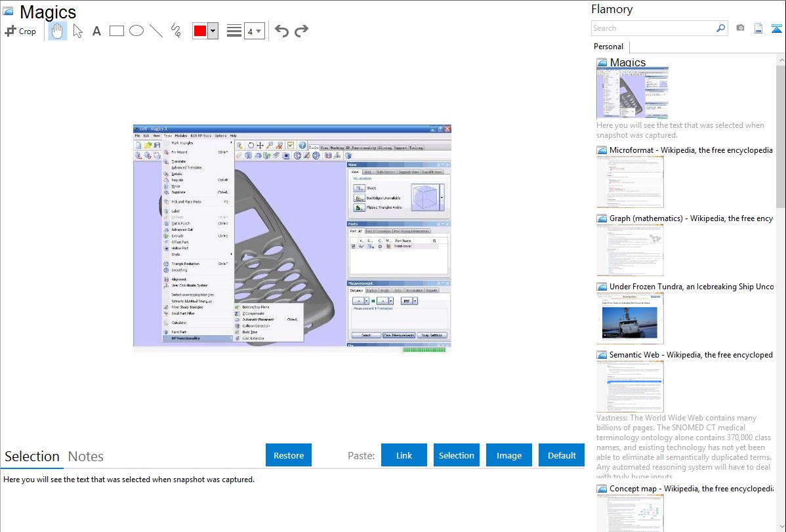Click the line thickness icon
This screenshot has width=786, height=532.
click(234, 31)
